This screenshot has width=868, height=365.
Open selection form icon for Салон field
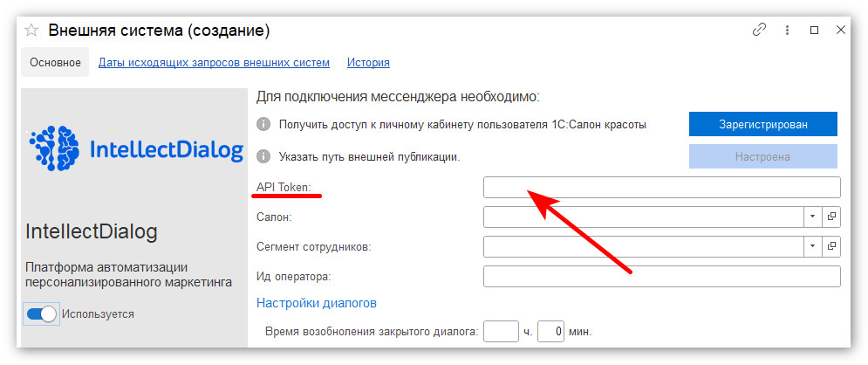tap(831, 217)
